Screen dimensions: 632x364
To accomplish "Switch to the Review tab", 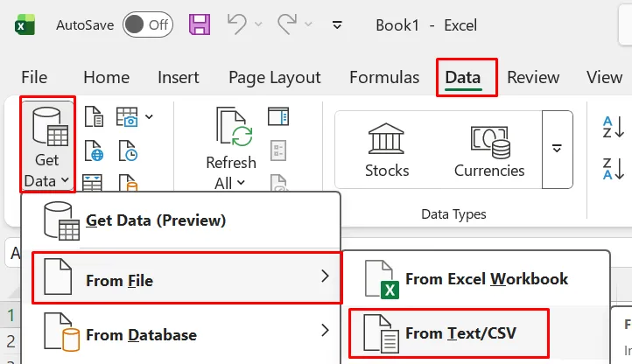I will (x=533, y=77).
